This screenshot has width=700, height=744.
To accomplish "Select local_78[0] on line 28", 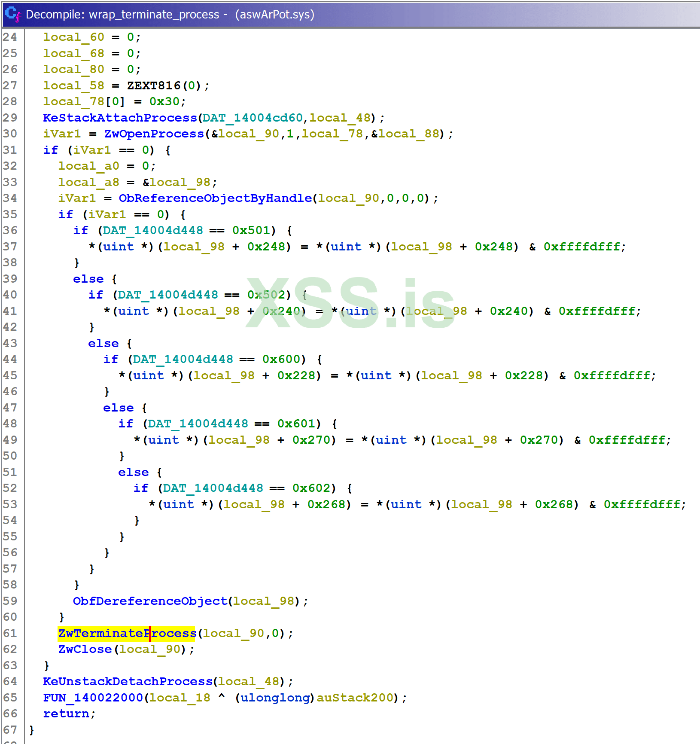I will pos(84,102).
